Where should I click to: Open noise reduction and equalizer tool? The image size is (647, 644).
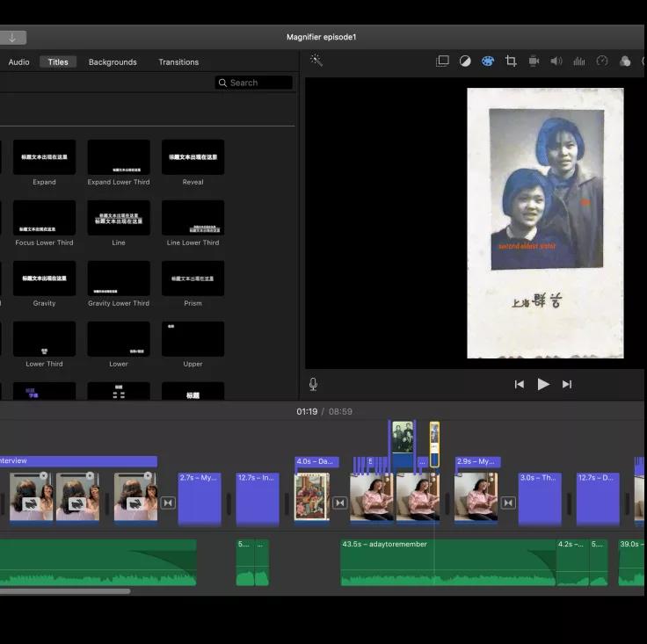(x=579, y=62)
